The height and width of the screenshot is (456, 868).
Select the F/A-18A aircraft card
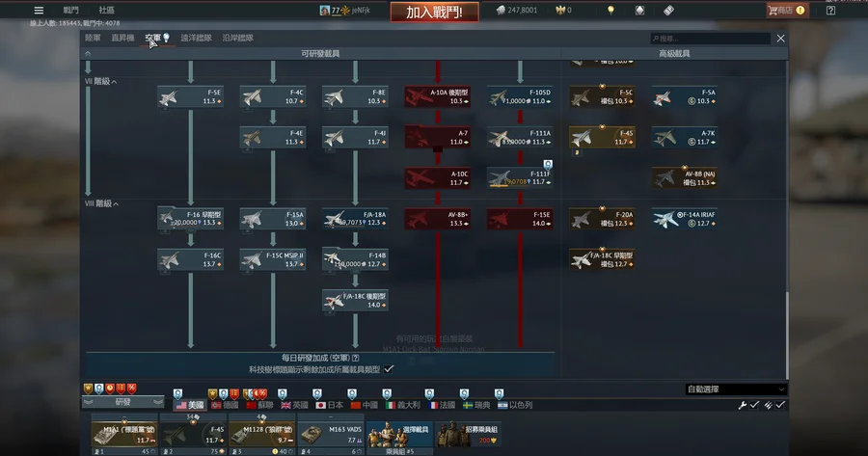355,219
